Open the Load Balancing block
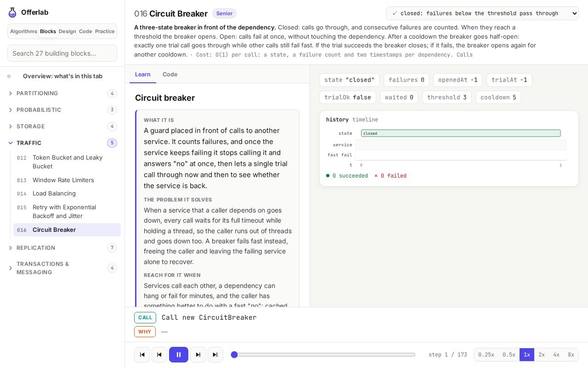Viewport: 588px width, 368px height. (67, 194)
